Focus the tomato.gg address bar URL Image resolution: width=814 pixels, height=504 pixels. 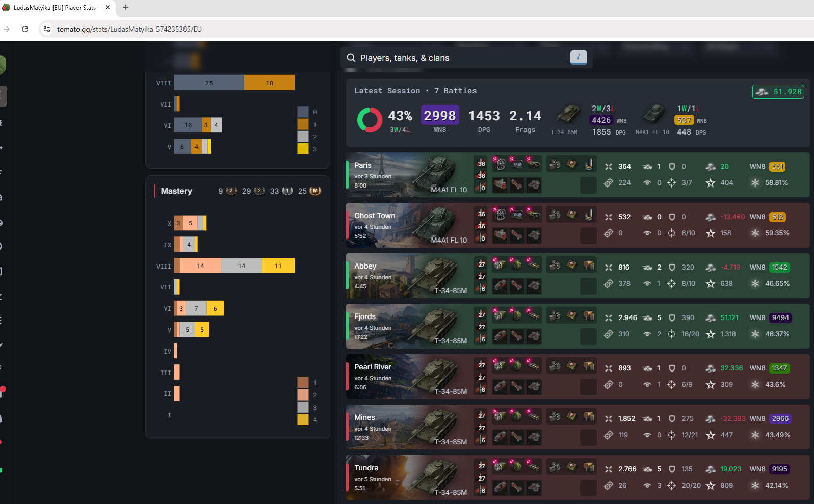(x=129, y=29)
